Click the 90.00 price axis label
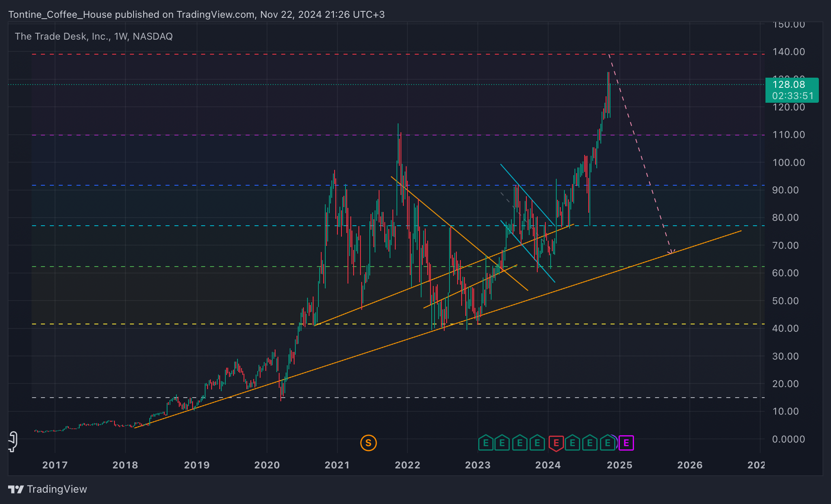Image resolution: width=831 pixels, height=504 pixels. coord(785,190)
